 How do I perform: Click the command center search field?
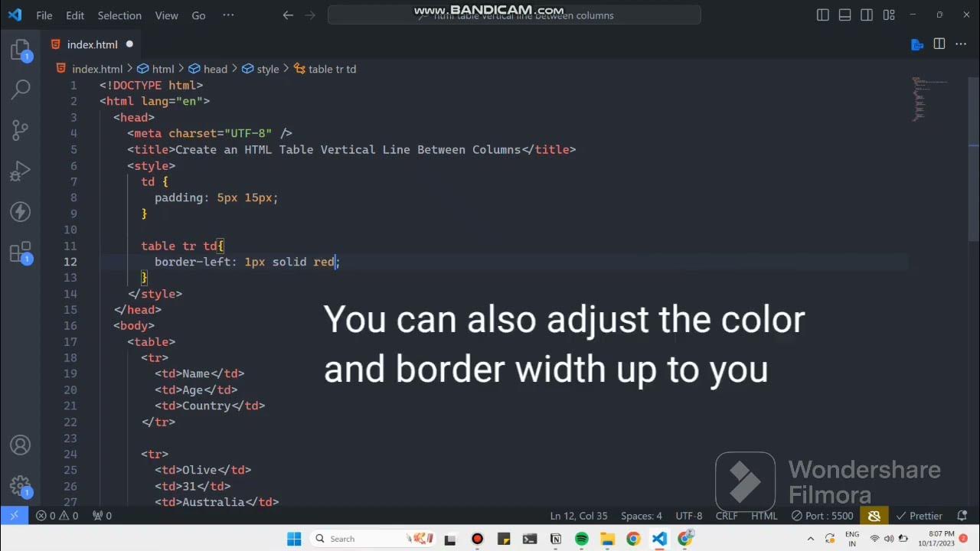[514, 15]
